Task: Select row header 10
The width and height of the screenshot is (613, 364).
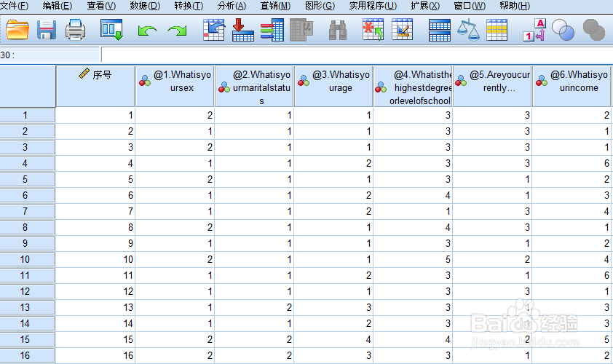Action: click(x=27, y=260)
